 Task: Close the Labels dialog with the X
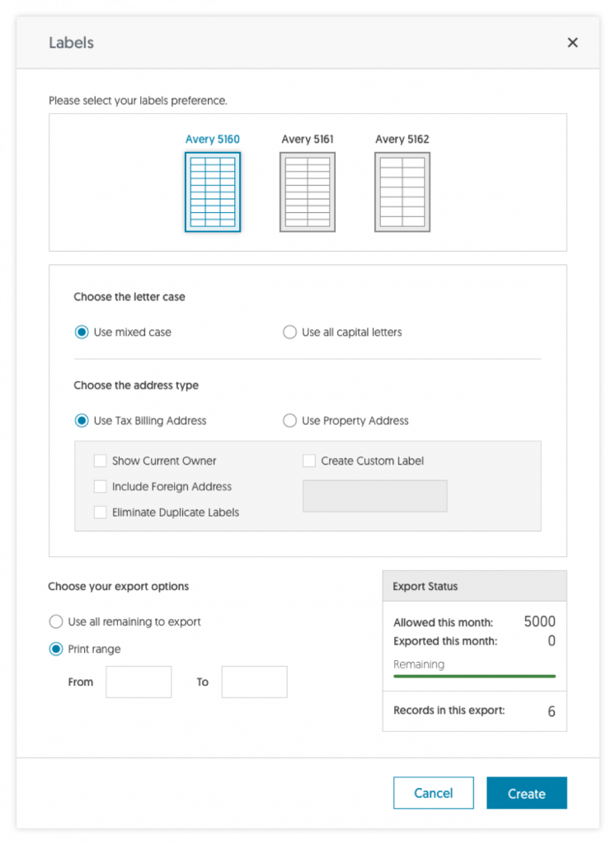pyautogui.click(x=572, y=43)
